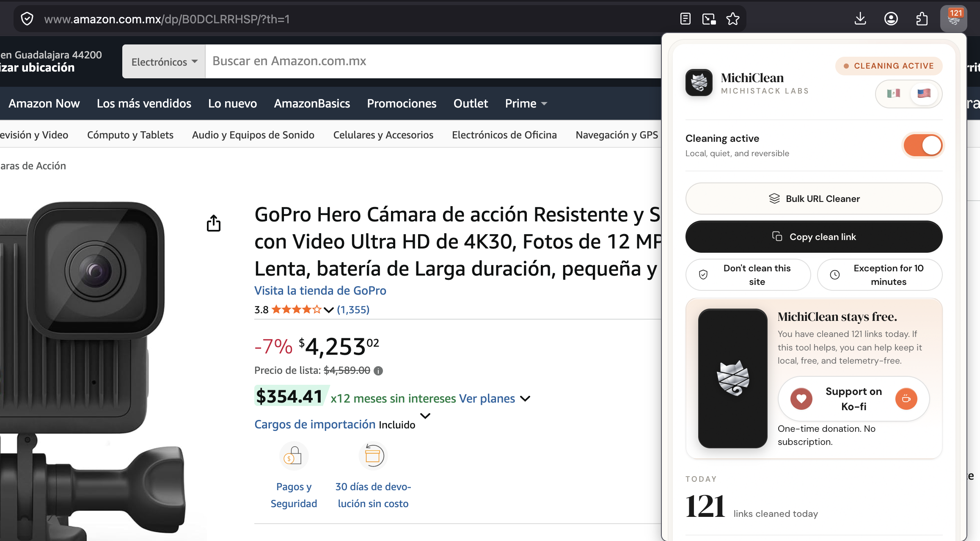
Task: Click the Pagos y Seguridad lock icon
Action: [x=294, y=456]
